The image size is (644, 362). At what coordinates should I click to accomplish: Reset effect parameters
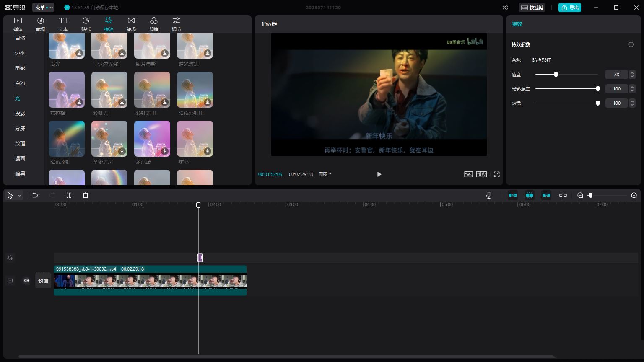(631, 44)
